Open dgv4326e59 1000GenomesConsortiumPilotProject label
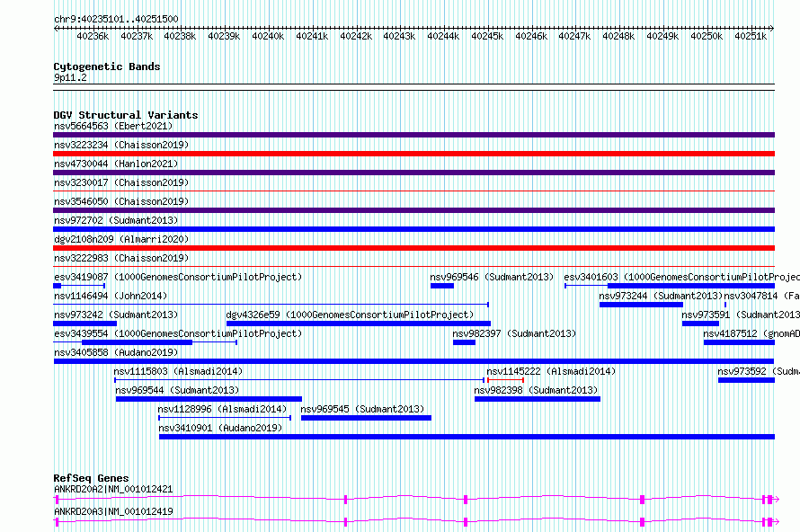 click(350, 315)
